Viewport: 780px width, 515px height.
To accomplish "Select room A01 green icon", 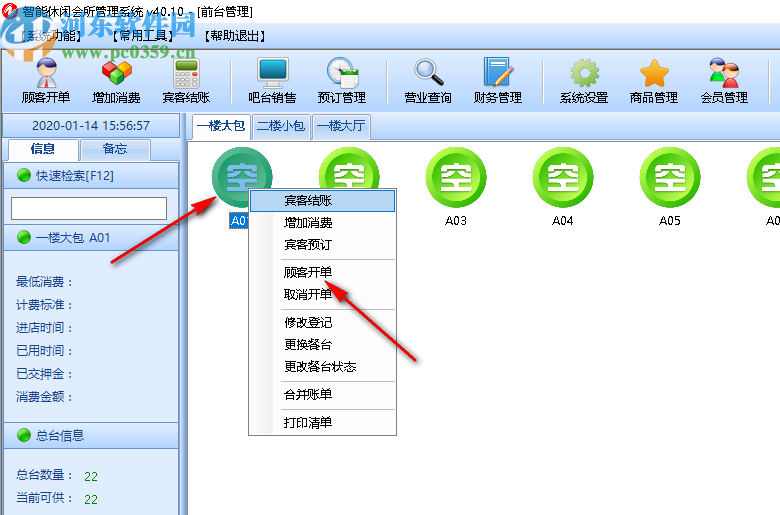I will coord(242,177).
